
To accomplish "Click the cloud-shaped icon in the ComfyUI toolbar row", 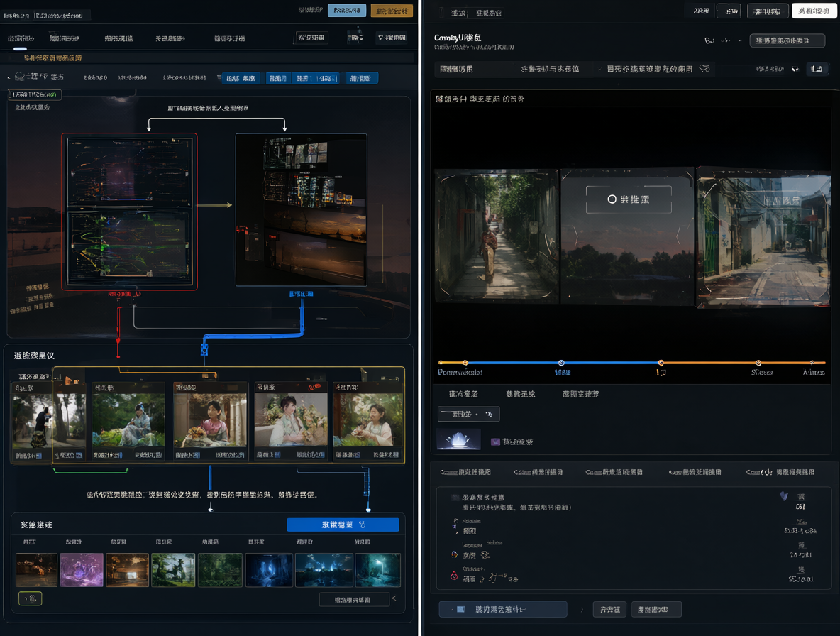I will 704,69.
